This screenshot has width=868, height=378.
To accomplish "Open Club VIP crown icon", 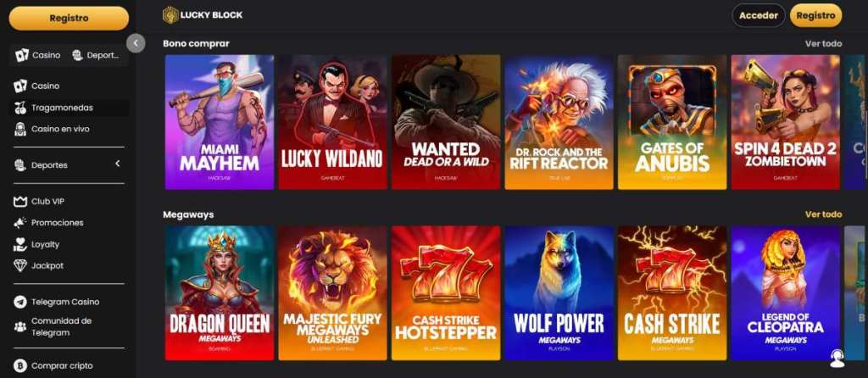I will point(20,202).
